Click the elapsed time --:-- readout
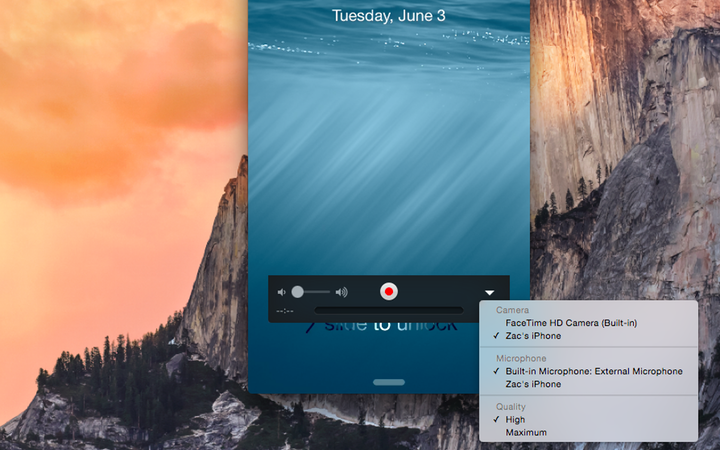Viewport: 720px width, 450px height. [x=285, y=311]
